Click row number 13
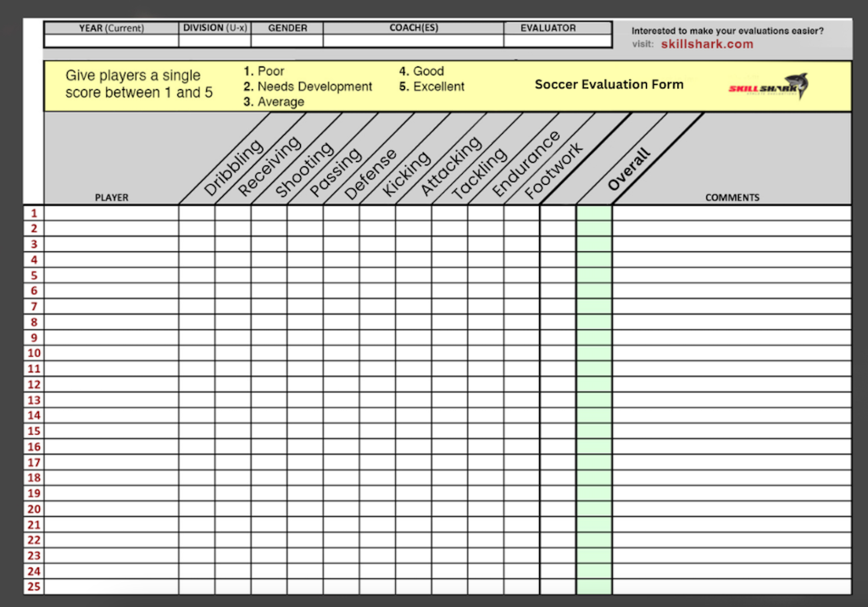Screen dimensions: 868x607 click(34, 400)
